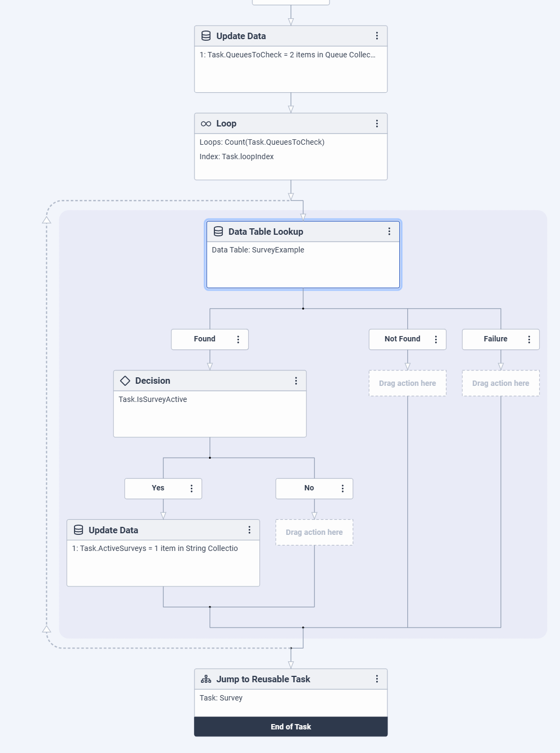Image resolution: width=560 pixels, height=753 pixels.
Task: Click the infinity Loop icon
Action: [x=206, y=124]
